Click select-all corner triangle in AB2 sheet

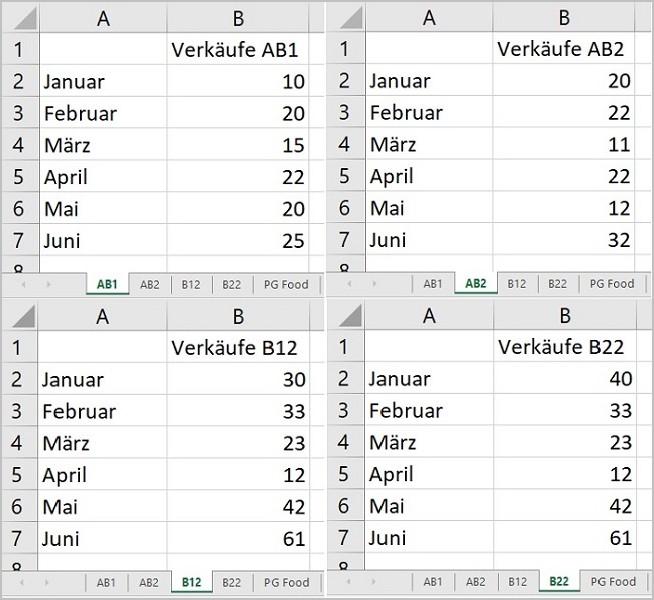[351, 18]
